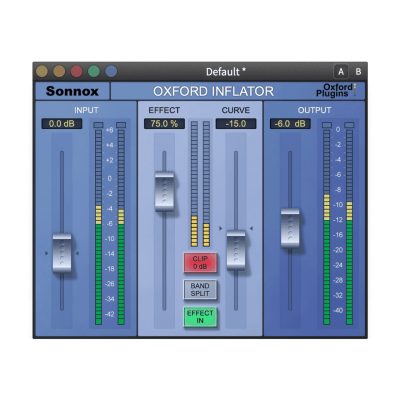Disable the EFFECT IN button

pyautogui.click(x=200, y=317)
